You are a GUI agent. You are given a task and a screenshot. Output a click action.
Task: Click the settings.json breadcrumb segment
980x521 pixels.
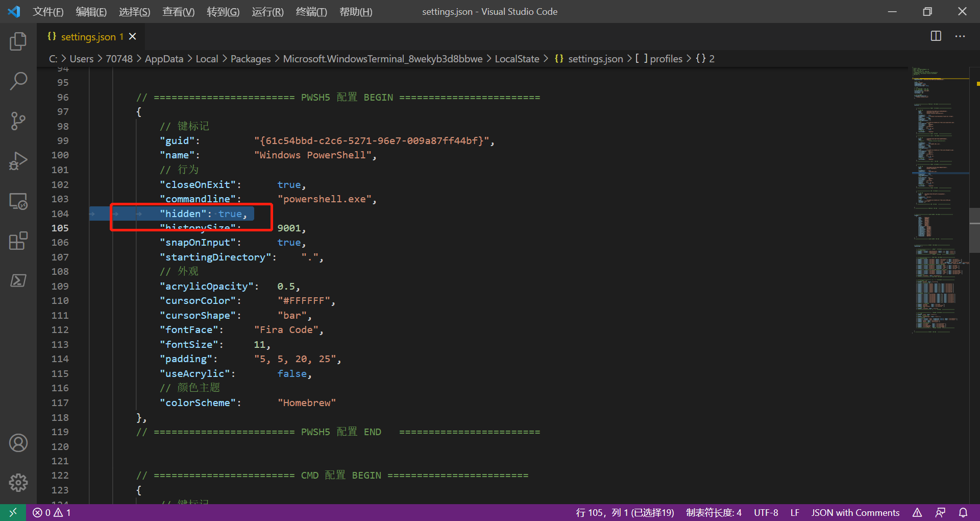(589, 59)
